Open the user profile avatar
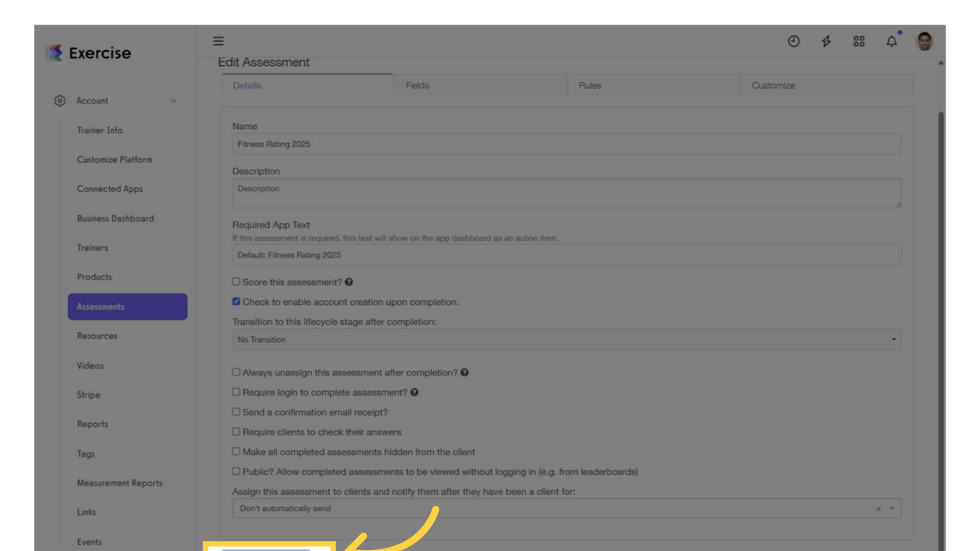 pos(924,41)
